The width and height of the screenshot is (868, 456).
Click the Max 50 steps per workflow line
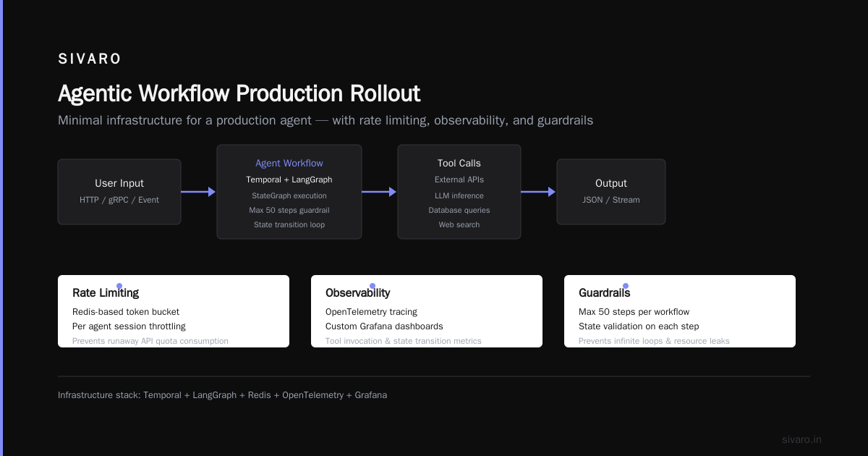coord(634,312)
